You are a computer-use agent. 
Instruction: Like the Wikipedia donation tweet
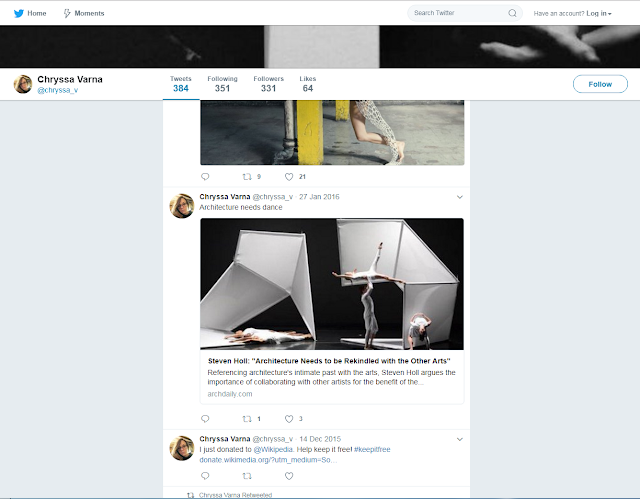click(289, 476)
